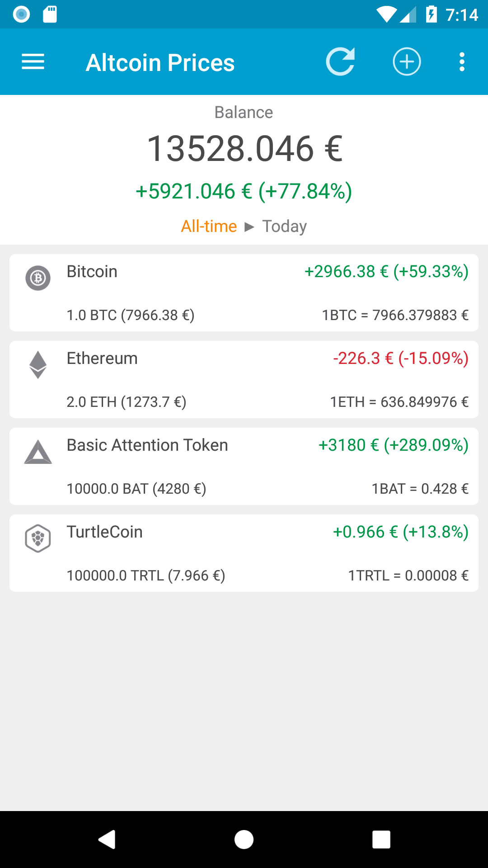Toggle the arrow between All-time and Today
Screen dimensions: 488x868
click(x=249, y=226)
